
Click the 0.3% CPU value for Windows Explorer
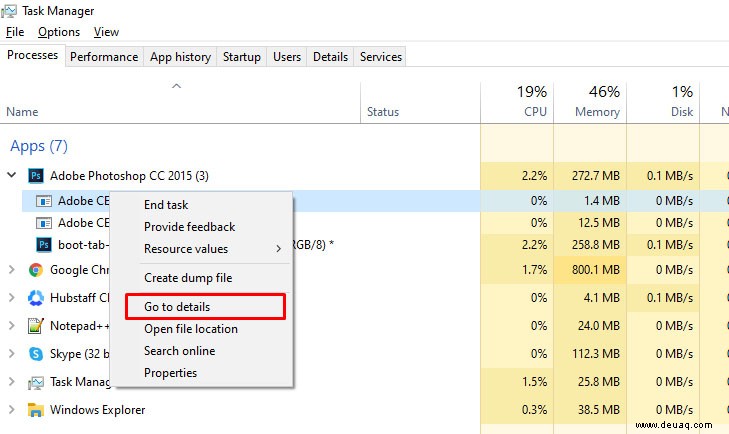point(534,410)
